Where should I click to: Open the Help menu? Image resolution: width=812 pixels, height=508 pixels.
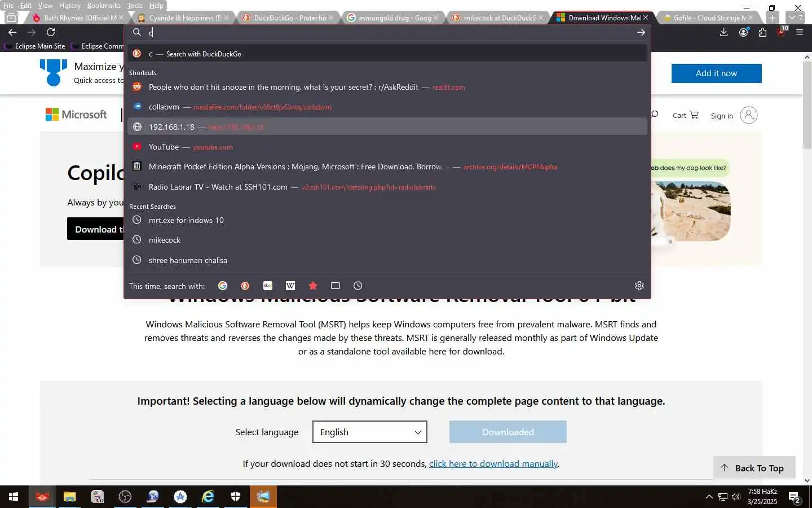pos(156,6)
